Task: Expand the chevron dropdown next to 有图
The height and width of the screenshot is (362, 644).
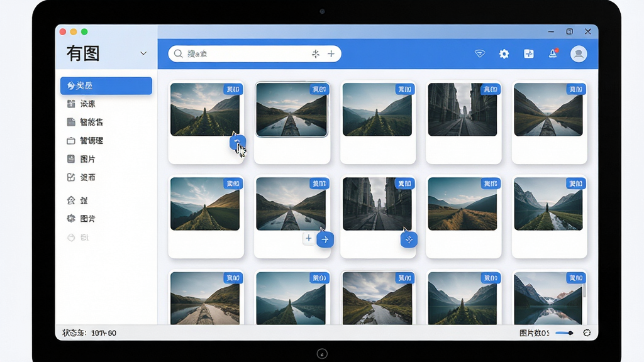Action: [143, 53]
